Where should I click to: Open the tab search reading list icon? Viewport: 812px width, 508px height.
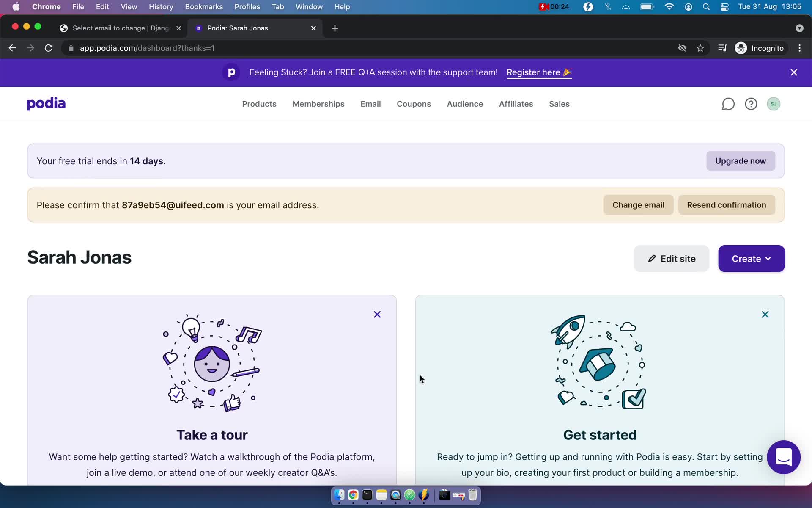coord(722,48)
